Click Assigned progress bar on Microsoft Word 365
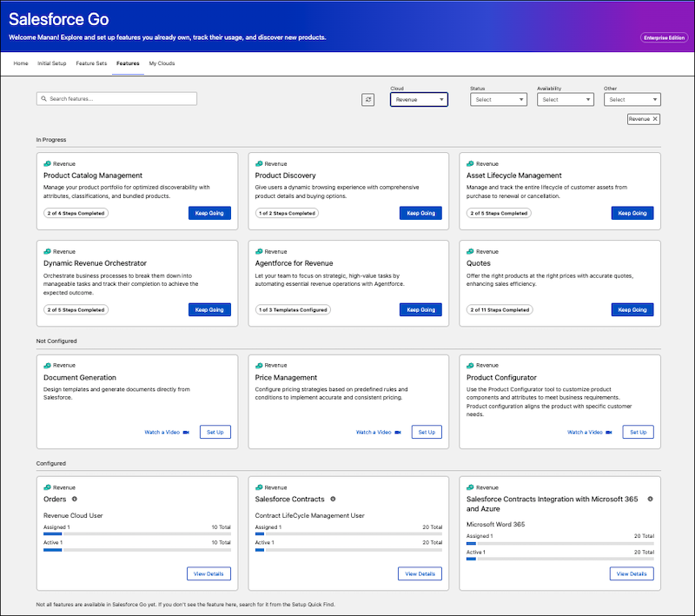This screenshot has height=616, width=695. (x=560, y=543)
